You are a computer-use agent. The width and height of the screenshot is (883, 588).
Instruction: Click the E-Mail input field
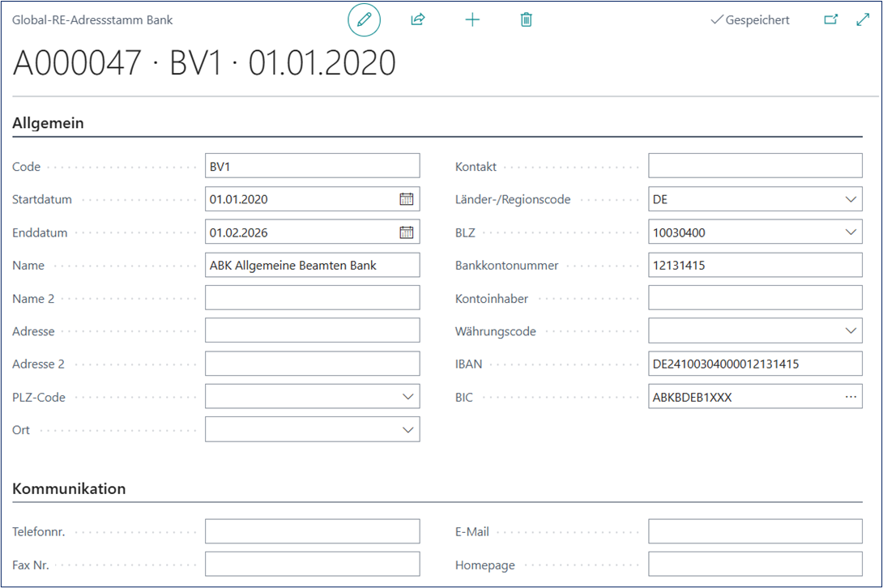(x=753, y=532)
